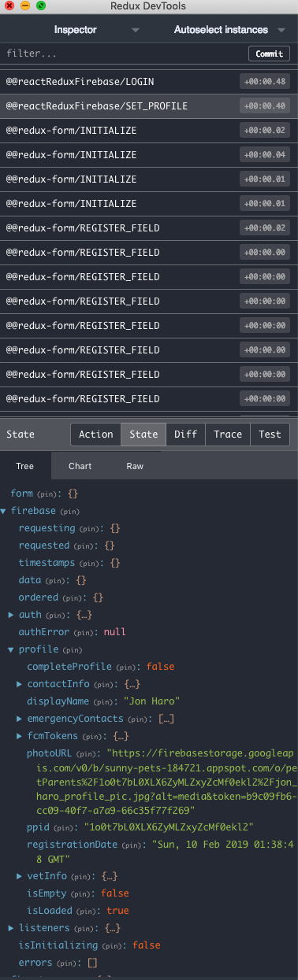The width and height of the screenshot is (298, 980).
Task: Pin the authError key
Action: click(84, 632)
